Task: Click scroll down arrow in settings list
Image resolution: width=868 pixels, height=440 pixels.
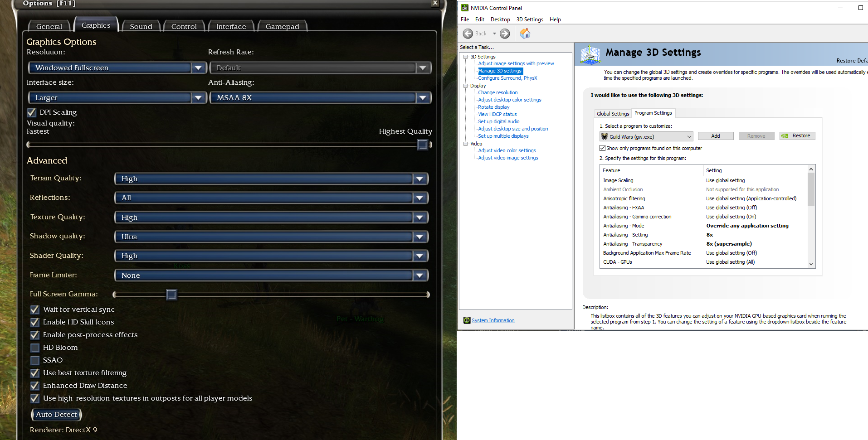Action: click(x=811, y=264)
